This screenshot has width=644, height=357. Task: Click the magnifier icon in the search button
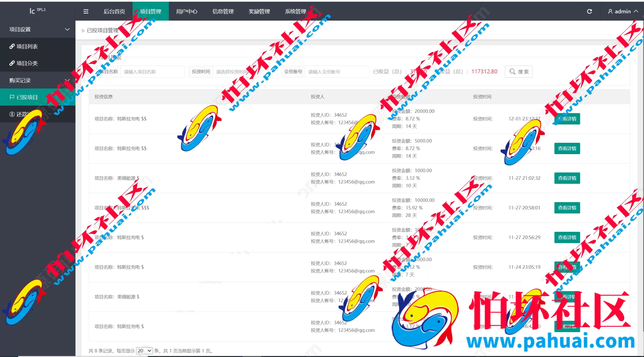pos(512,72)
